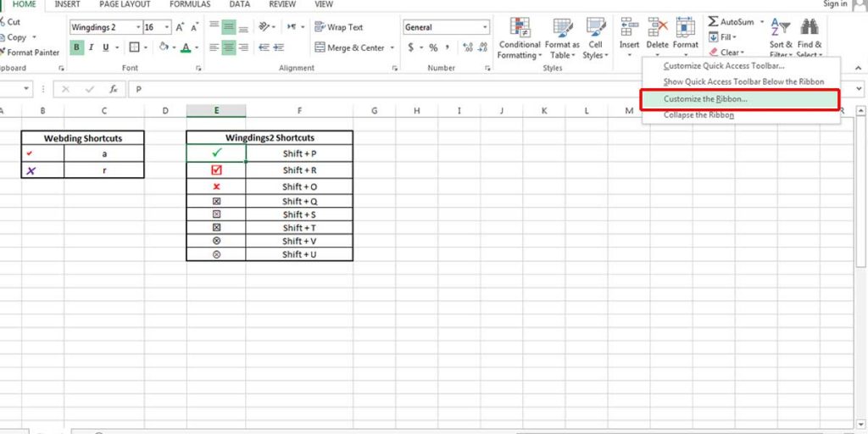Switch to the PAGE LAYOUT tab
Viewport: 868px width, 434px height.
(125, 4)
